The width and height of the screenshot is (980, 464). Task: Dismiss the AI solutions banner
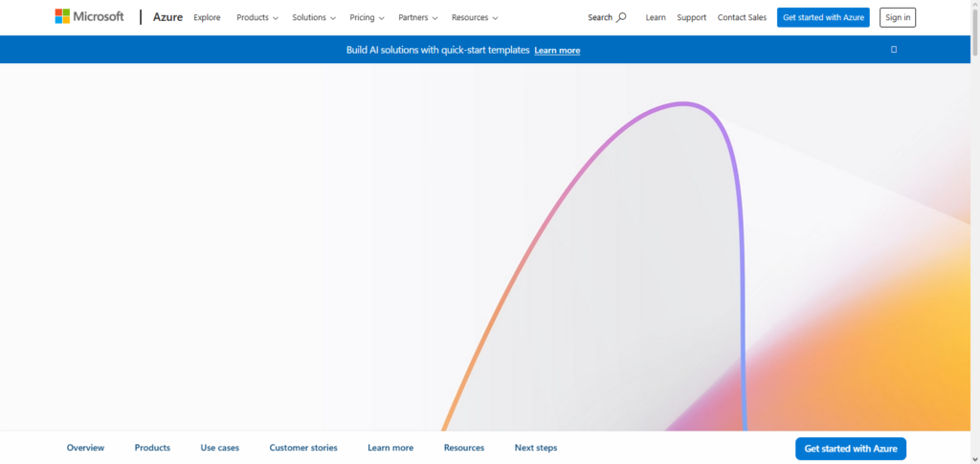pos(894,49)
